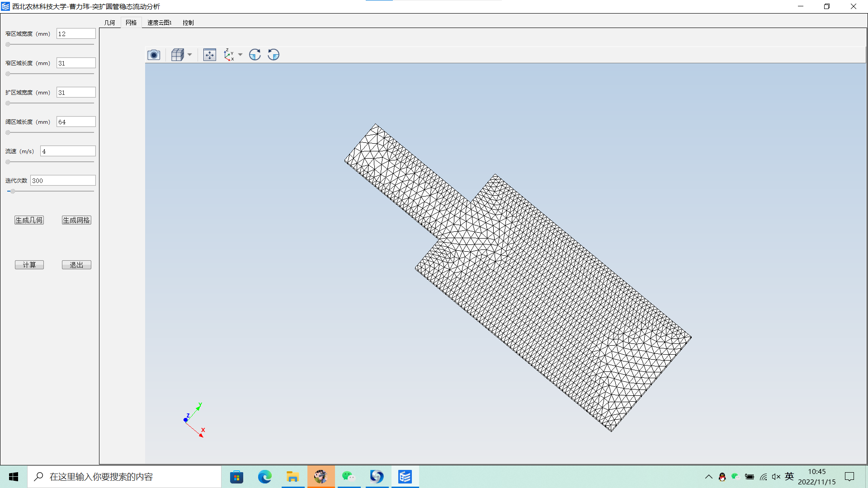Click the axis orientation icon

coord(229,55)
